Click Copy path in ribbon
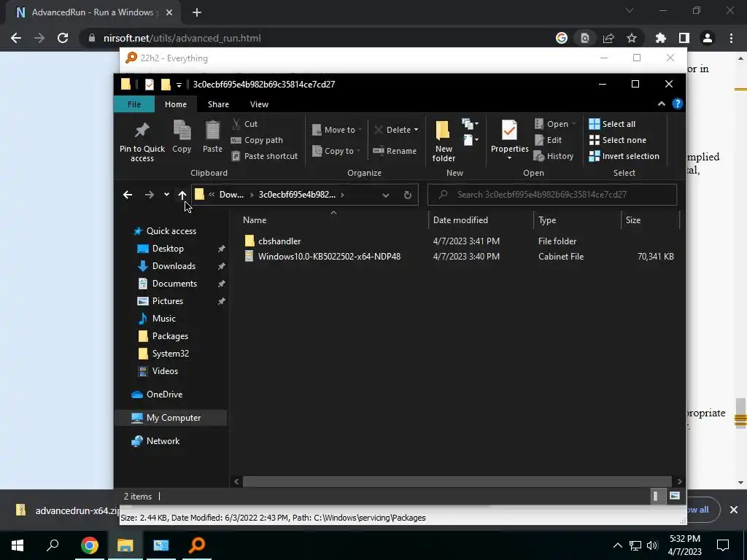The height and width of the screenshot is (560, 747). point(257,140)
